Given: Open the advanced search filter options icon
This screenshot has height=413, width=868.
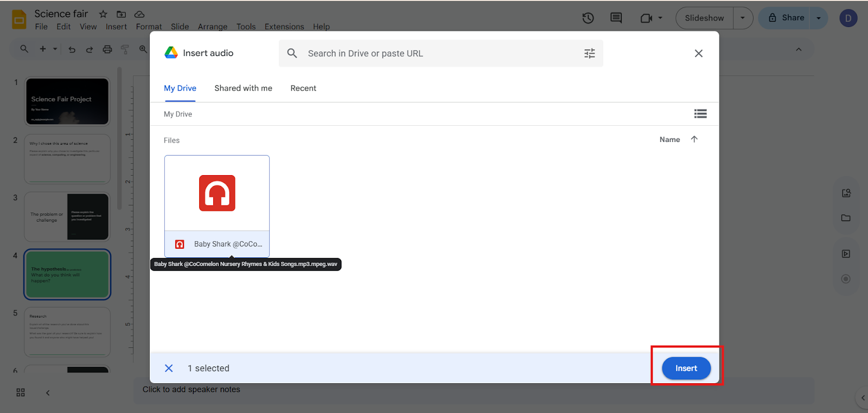Looking at the screenshot, I should (x=589, y=53).
